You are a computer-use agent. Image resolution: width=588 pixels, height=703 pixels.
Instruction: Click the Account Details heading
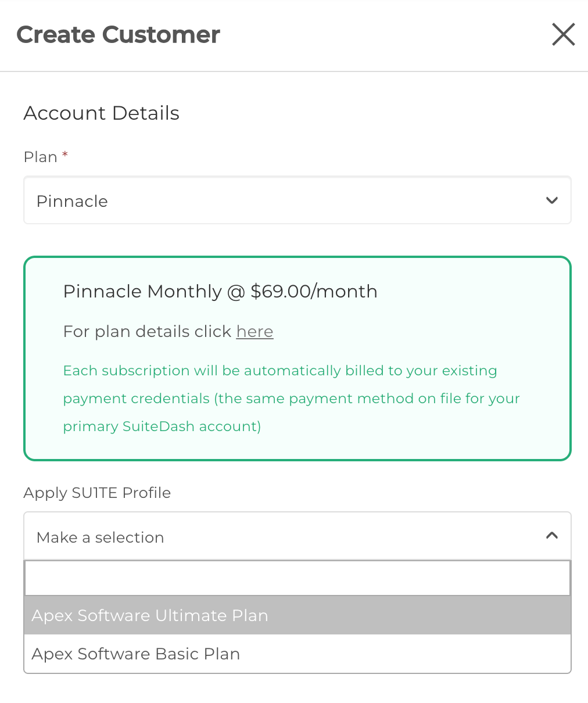101,113
